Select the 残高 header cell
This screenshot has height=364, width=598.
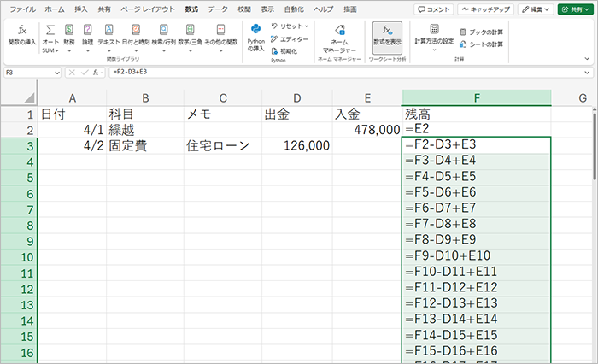click(477, 114)
